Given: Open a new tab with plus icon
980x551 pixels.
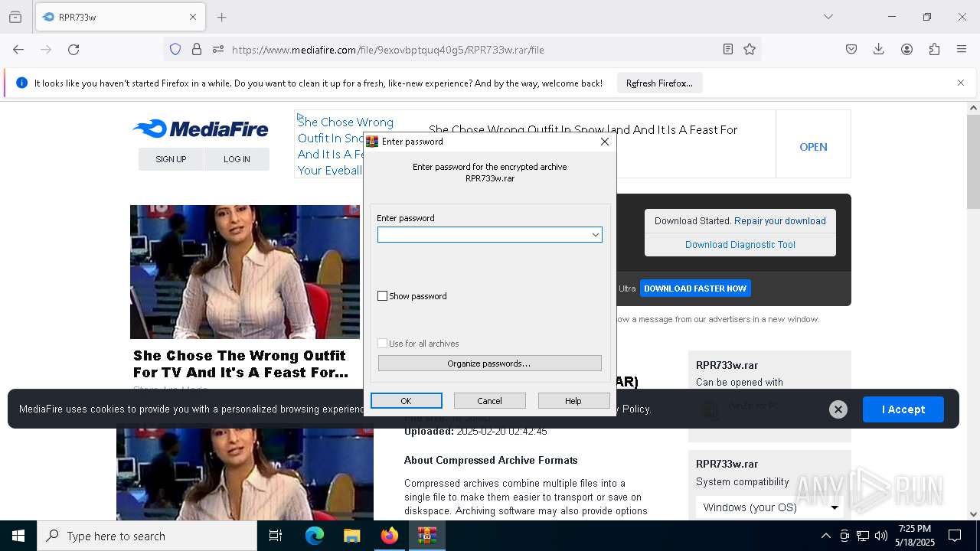Looking at the screenshot, I should [x=222, y=17].
